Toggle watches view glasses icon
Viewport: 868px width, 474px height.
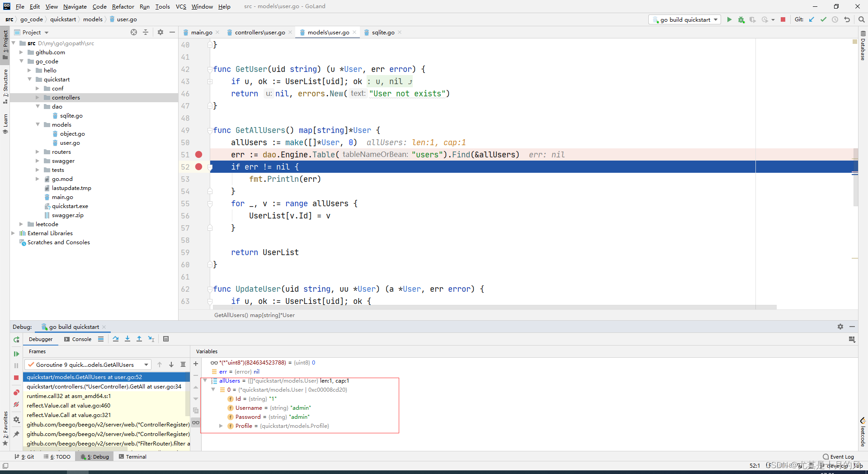click(196, 422)
